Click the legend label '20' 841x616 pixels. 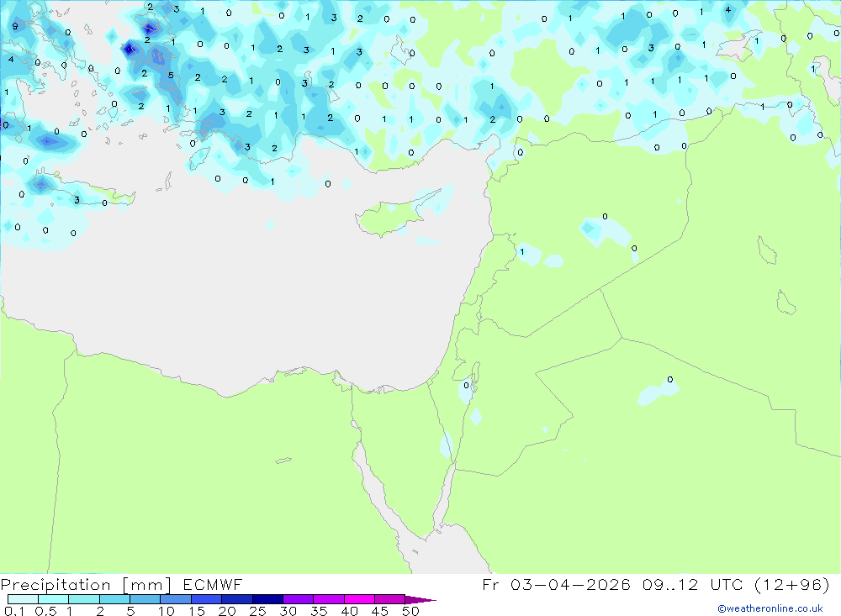coord(227,611)
